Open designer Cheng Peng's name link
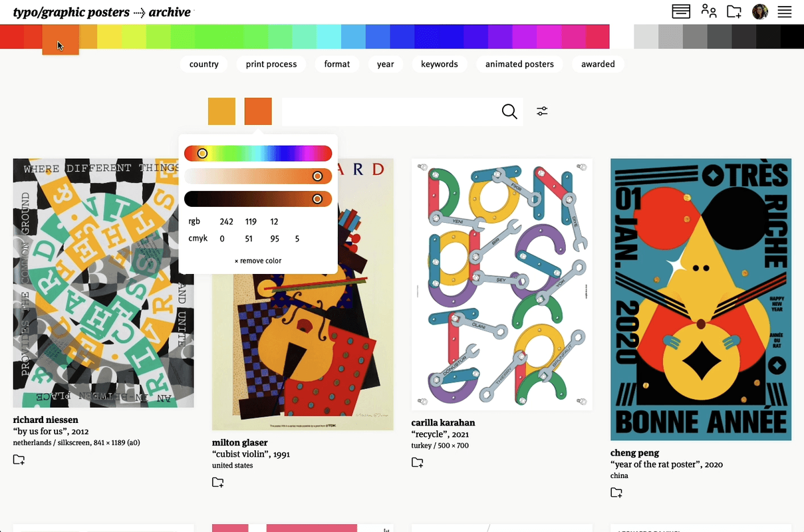 click(635, 452)
